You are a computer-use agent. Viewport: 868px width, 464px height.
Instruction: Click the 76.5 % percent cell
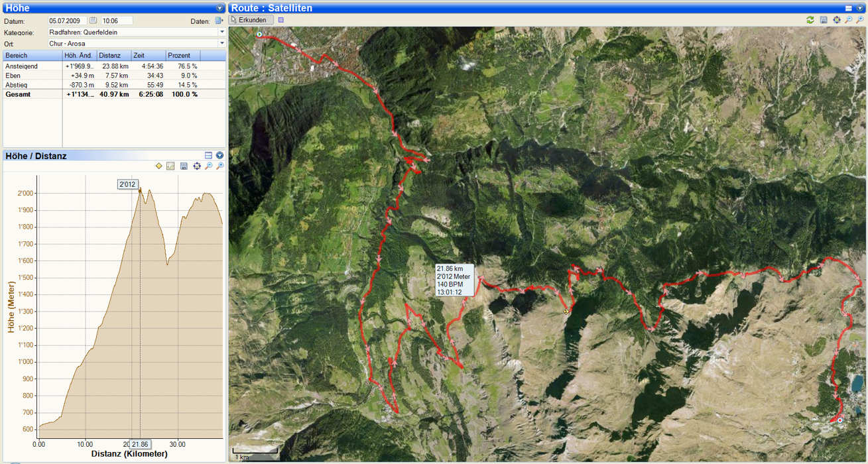click(187, 66)
